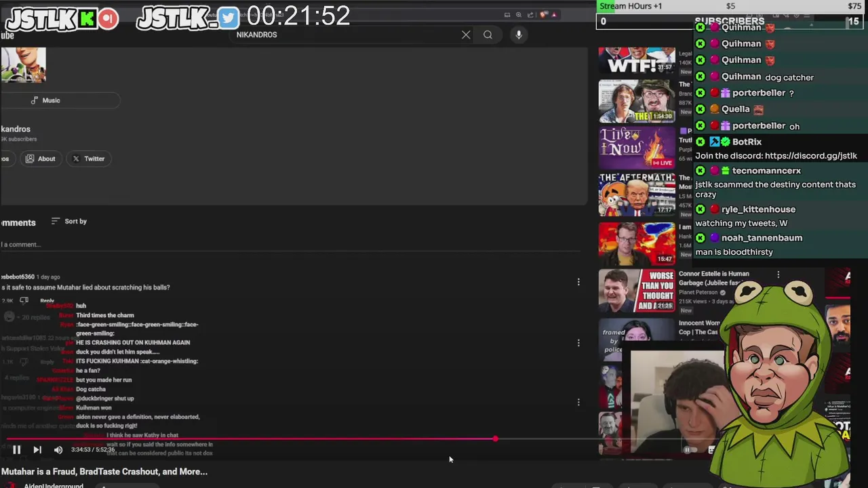The width and height of the screenshot is (868, 488).
Task: Click the red progress bar scrubber handle
Action: click(x=495, y=439)
